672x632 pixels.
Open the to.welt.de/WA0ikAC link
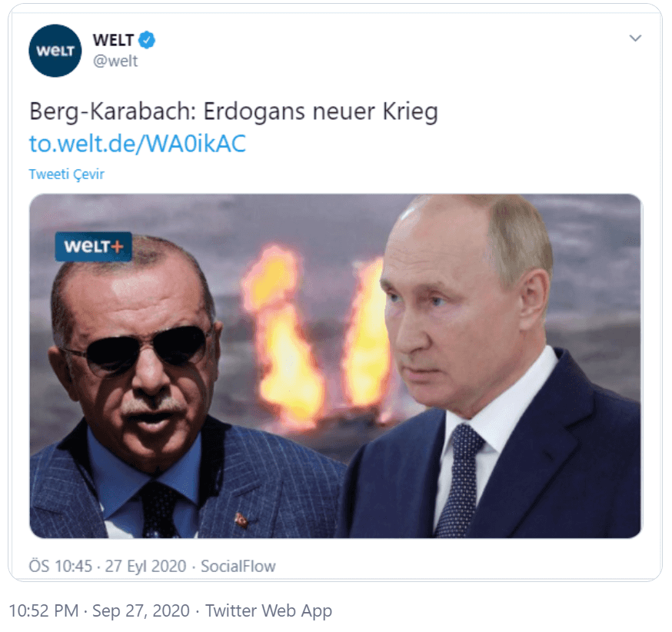[138, 144]
